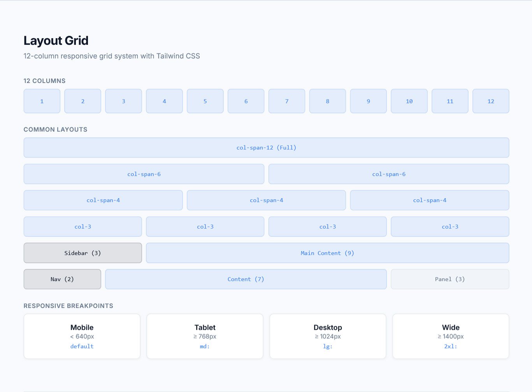
Task: Select column cell number 12
Action: point(490,101)
